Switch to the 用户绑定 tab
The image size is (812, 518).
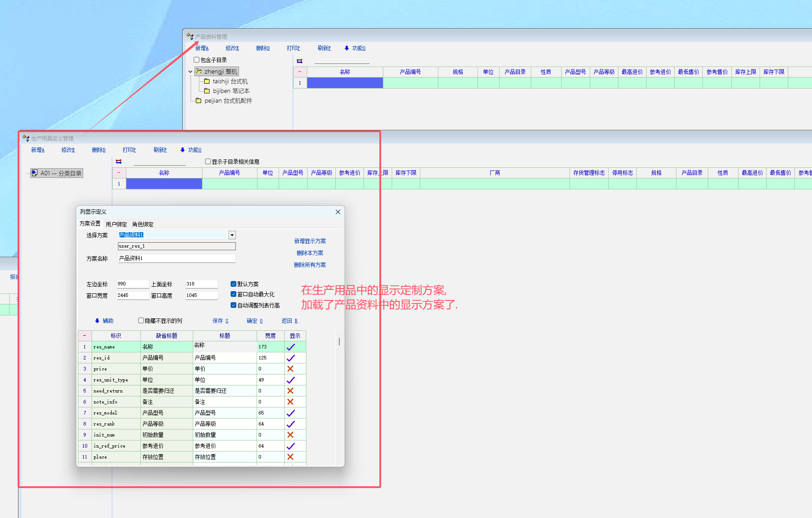[116, 224]
